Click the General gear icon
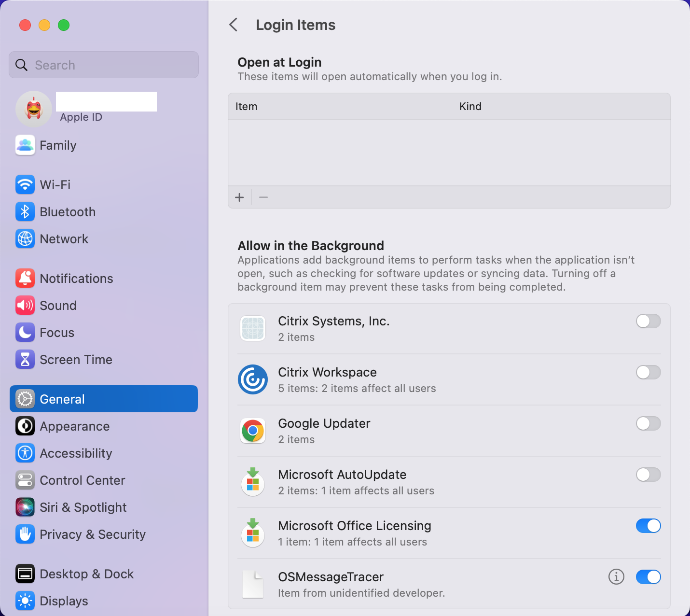 pos(25,399)
